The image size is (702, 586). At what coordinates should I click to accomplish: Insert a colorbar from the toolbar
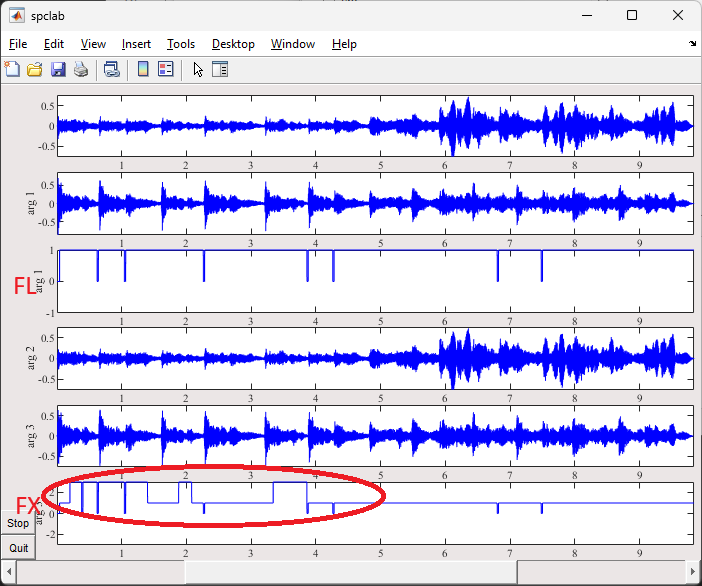[143, 69]
